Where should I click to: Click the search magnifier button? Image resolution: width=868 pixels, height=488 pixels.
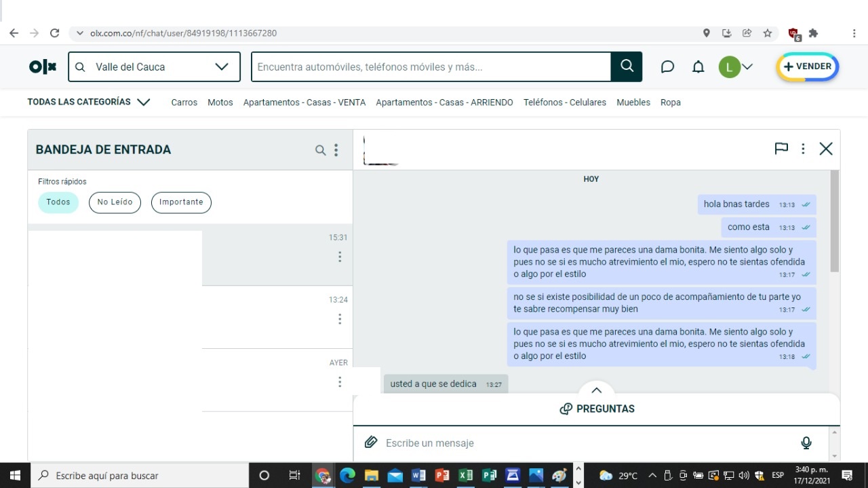click(627, 67)
